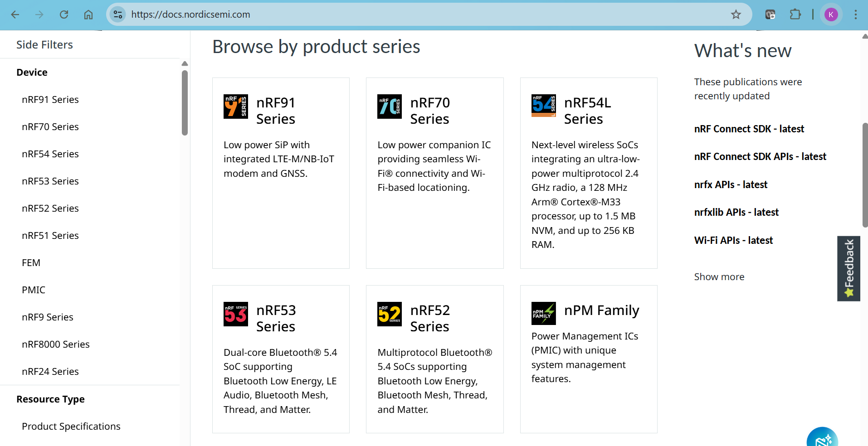Choose Product Specifications resource type
The width and height of the screenshot is (868, 446).
point(71,427)
